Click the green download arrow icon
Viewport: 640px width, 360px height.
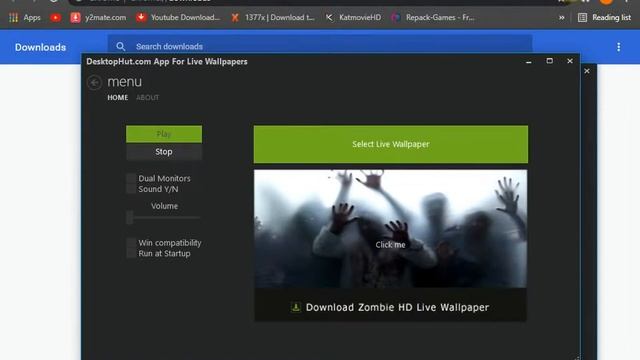coord(296,307)
